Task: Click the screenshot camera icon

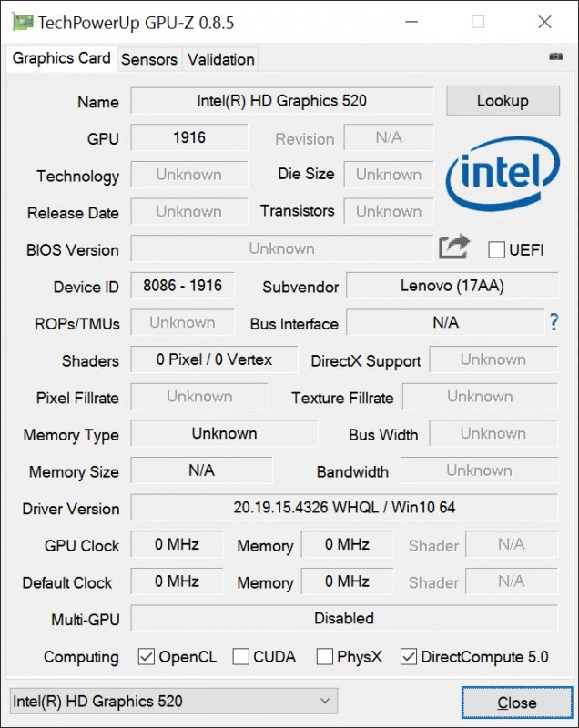Action: [x=555, y=58]
